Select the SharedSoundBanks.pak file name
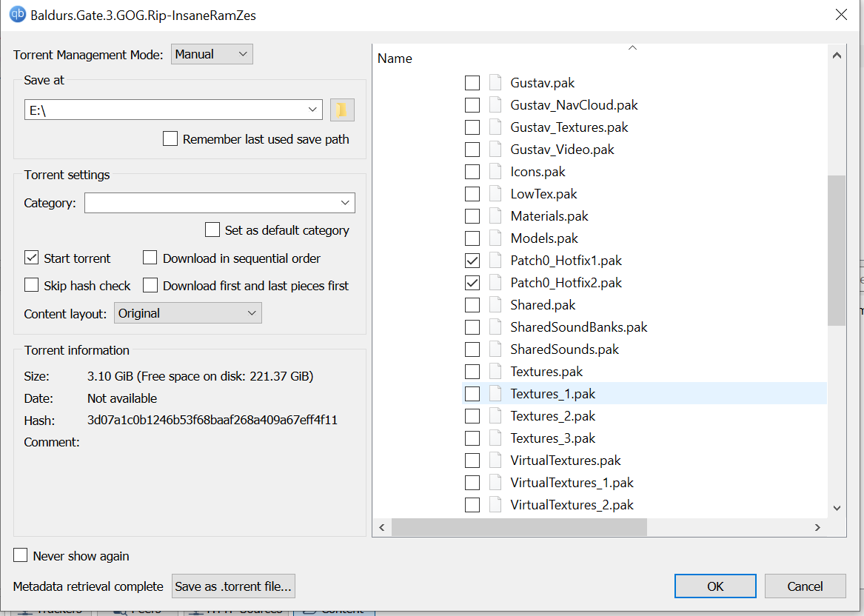The width and height of the screenshot is (864, 616). [x=578, y=327]
